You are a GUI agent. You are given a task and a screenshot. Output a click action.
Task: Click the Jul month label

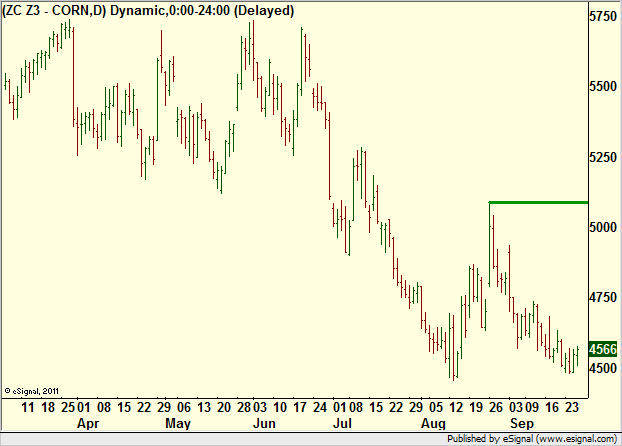pos(342,423)
